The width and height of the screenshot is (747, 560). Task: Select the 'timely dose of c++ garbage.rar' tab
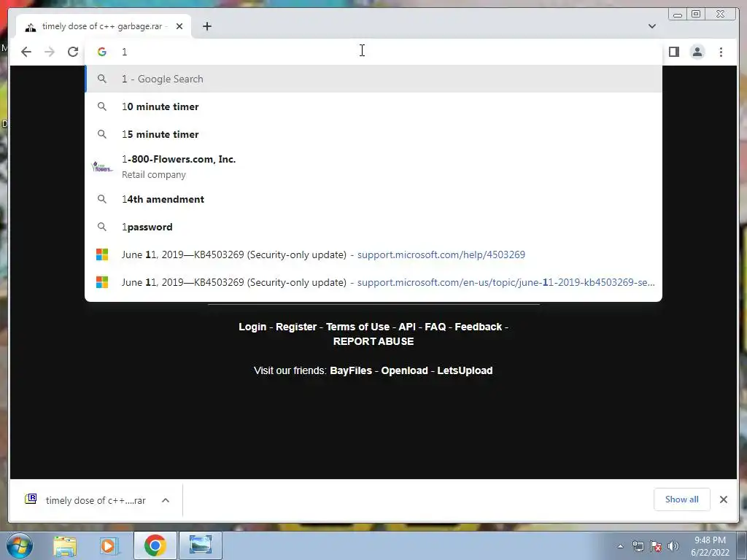(x=104, y=26)
